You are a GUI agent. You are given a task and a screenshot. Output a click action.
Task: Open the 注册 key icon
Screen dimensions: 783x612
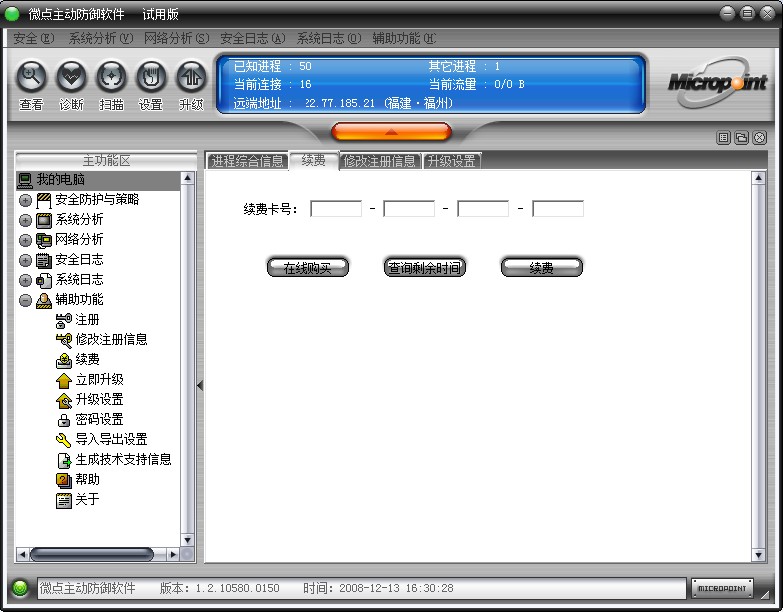pyautogui.click(x=64, y=320)
